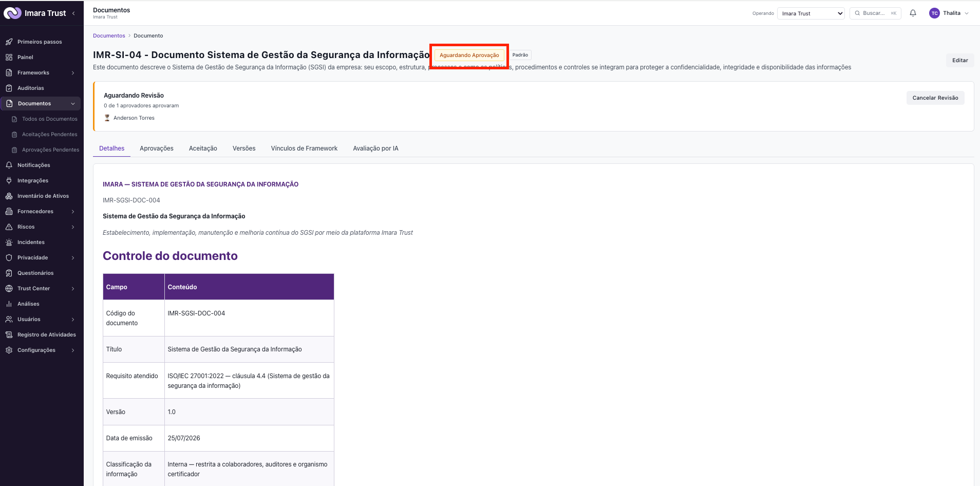Select the Detalhes tab
980x486 pixels.
[x=111, y=148]
